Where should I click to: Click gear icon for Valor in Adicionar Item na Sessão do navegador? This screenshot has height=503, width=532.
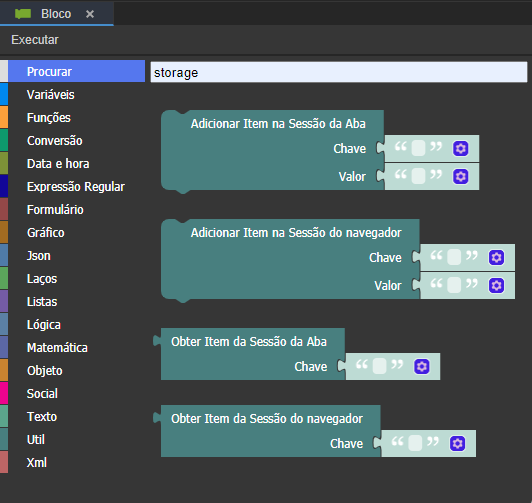coord(496,285)
